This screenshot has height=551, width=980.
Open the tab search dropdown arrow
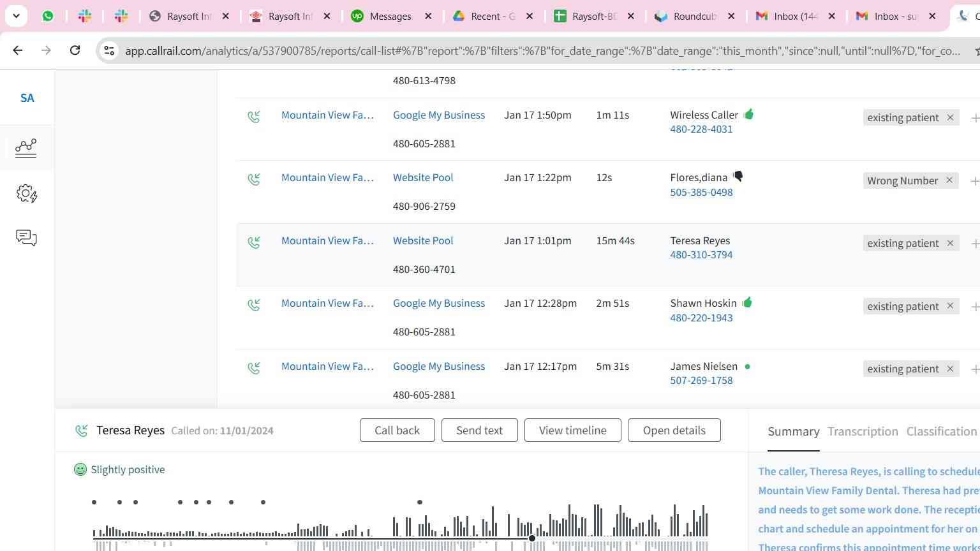point(16,16)
